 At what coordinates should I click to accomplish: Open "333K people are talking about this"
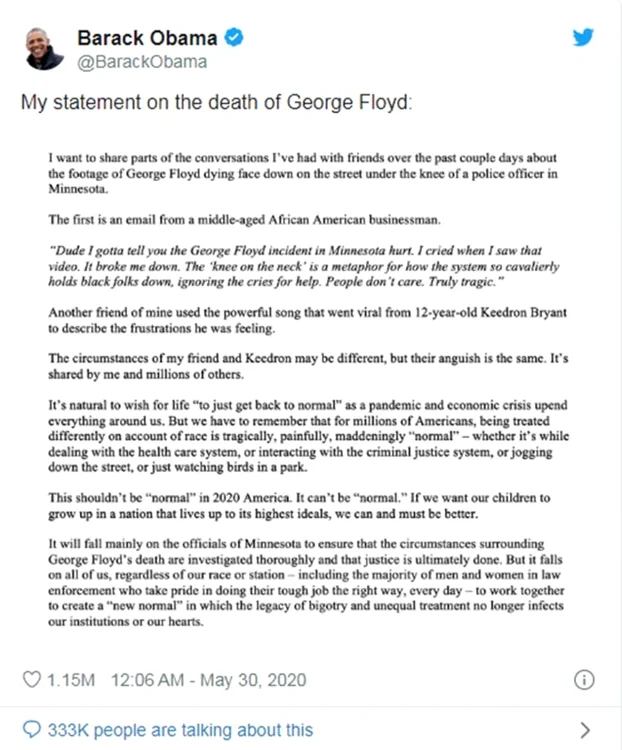pyautogui.click(x=180, y=730)
